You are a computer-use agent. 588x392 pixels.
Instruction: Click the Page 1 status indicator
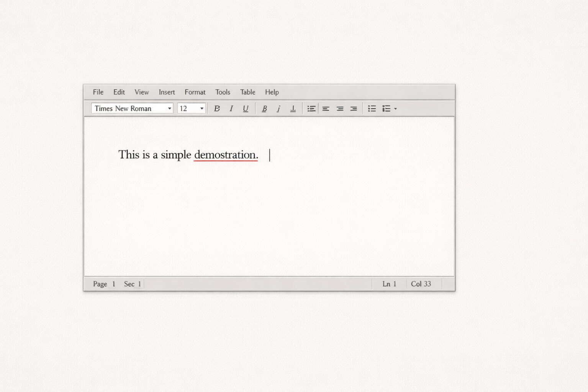103,284
